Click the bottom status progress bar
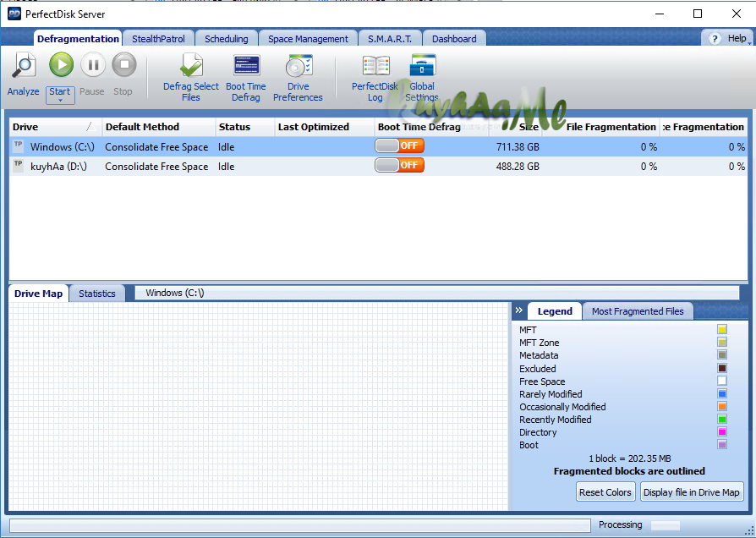756x538 pixels. point(300,525)
